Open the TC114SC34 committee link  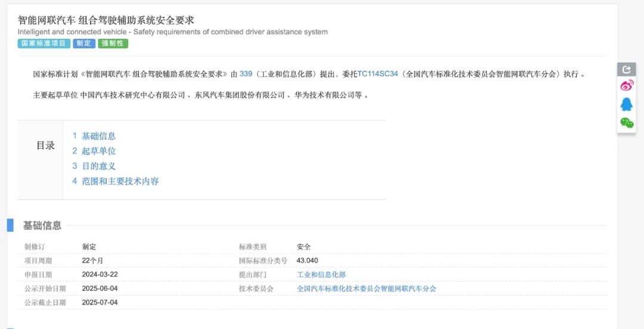pyautogui.click(x=377, y=74)
